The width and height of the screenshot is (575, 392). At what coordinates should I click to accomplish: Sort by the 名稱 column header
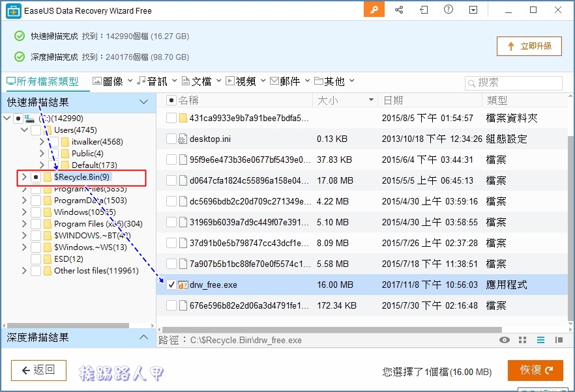pyautogui.click(x=188, y=100)
